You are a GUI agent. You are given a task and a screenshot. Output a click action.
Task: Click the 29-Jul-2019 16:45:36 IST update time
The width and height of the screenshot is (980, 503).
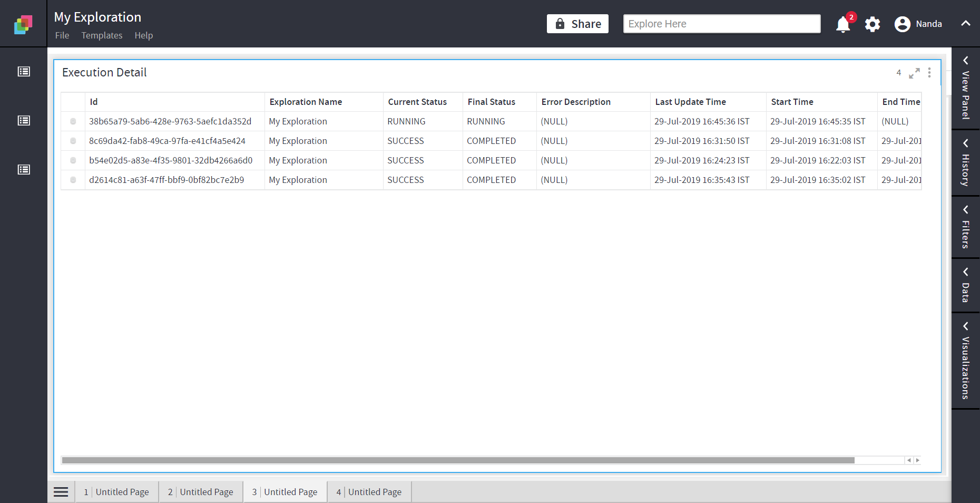[x=702, y=121]
